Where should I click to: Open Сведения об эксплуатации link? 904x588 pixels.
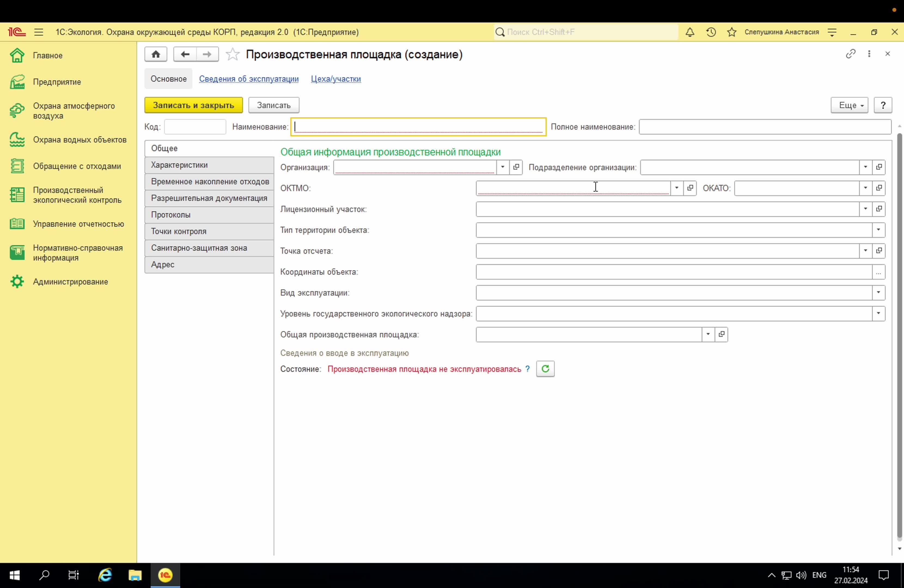[x=249, y=79]
